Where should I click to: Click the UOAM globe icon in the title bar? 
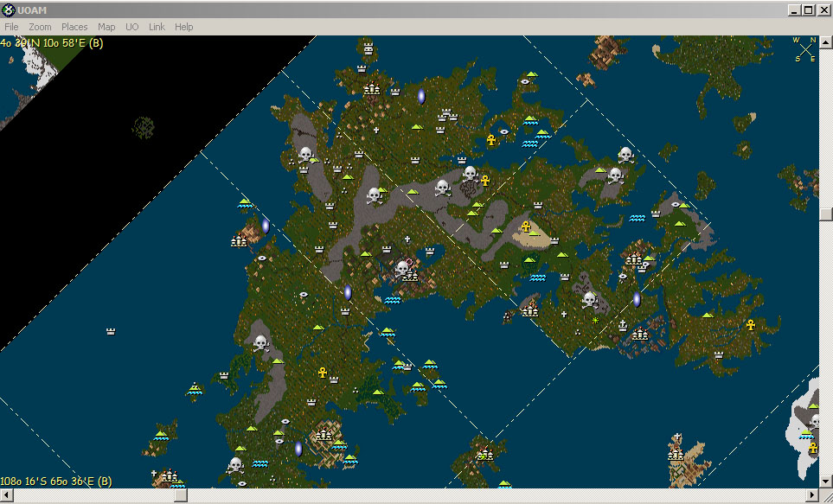8,10
